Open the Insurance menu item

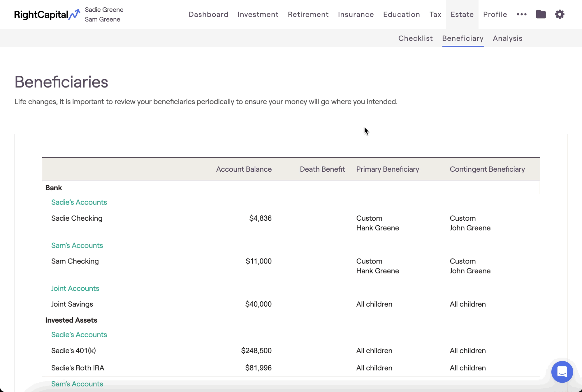(356, 14)
